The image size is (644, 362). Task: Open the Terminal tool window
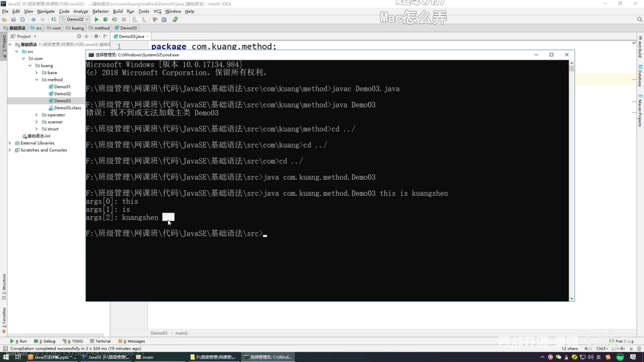pyautogui.click(x=100, y=341)
